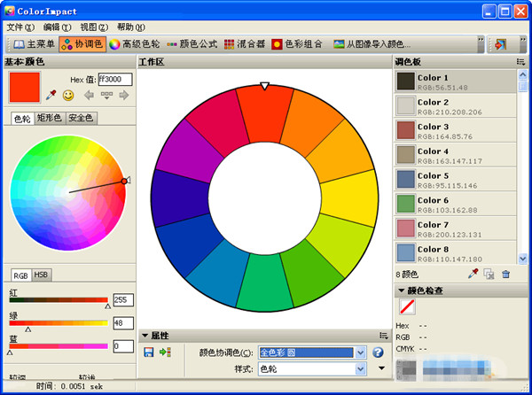Open help for the color scheme option

[377, 352]
